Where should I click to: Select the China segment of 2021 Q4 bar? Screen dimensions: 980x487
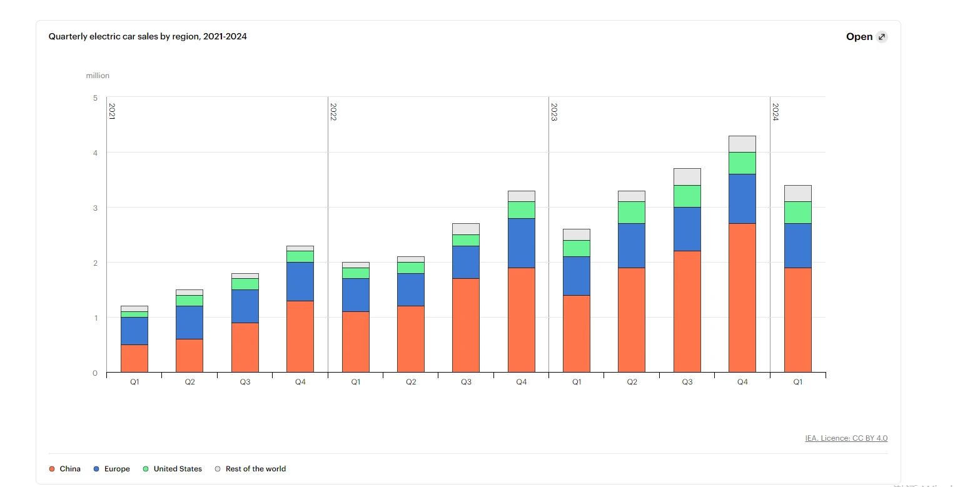click(x=300, y=336)
